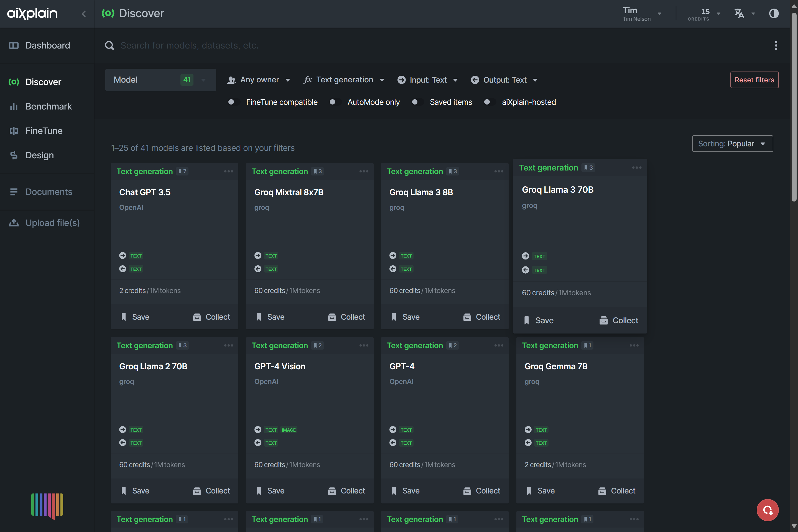Open the Groq Gemma 7B model title
The width and height of the screenshot is (798, 532).
(x=556, y=366)
